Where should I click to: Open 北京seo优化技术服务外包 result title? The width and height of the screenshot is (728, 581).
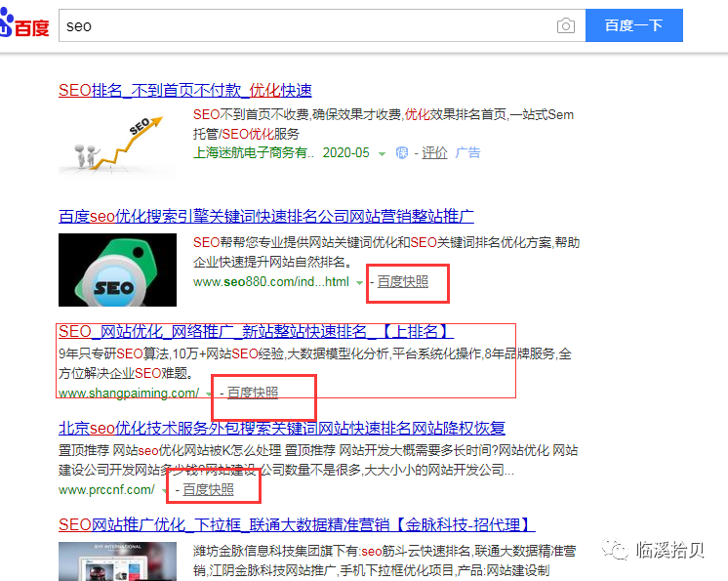[282, 428]
